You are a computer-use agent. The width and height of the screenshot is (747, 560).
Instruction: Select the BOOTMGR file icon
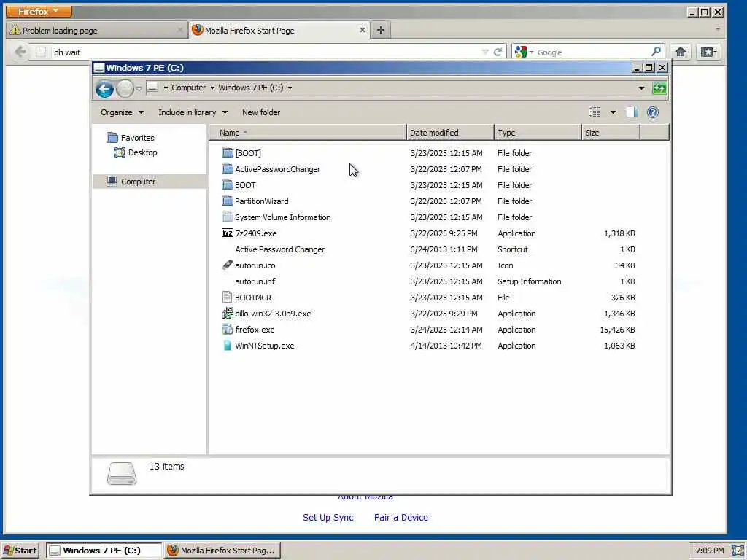tap(228, 297)
